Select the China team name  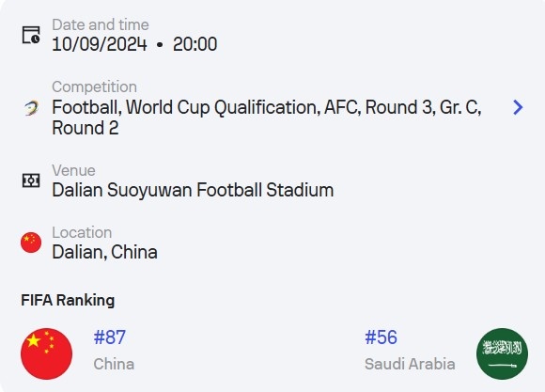pyautogui.click(x=114, y=364)
